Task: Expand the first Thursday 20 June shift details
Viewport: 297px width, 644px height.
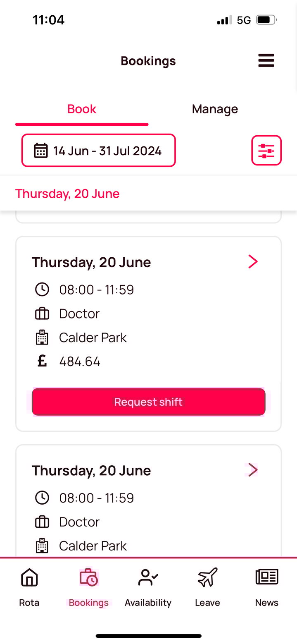Action: coord(253,261)
